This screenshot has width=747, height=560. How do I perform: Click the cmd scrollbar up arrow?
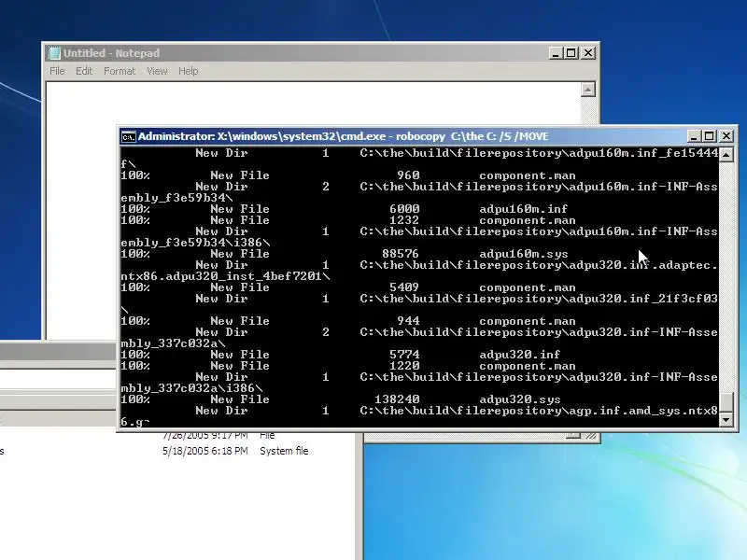click(x=726, y=155)
